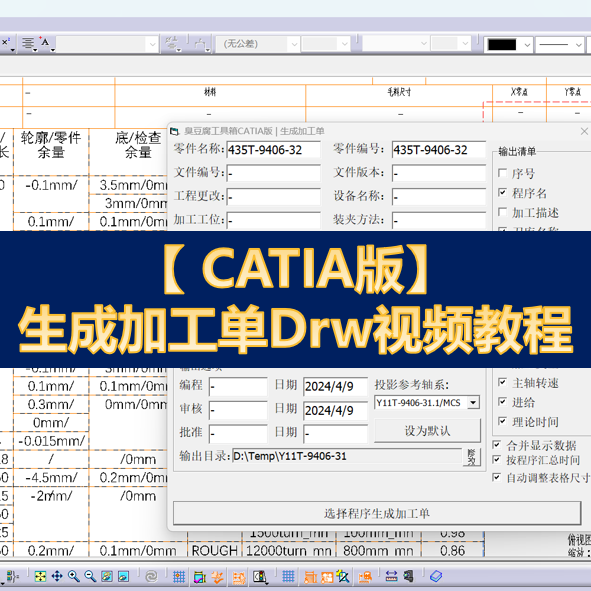Click the browse button beside 输出目录
591x591 pixels.
pyautogui.click(x=472, y=457)
